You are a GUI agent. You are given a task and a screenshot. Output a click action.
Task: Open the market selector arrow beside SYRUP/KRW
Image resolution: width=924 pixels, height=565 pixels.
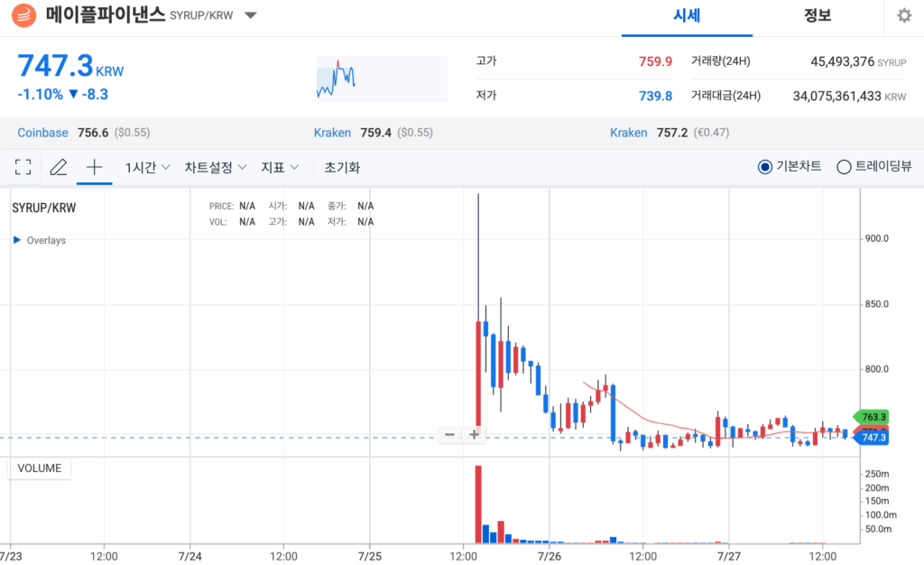point(251,15)
